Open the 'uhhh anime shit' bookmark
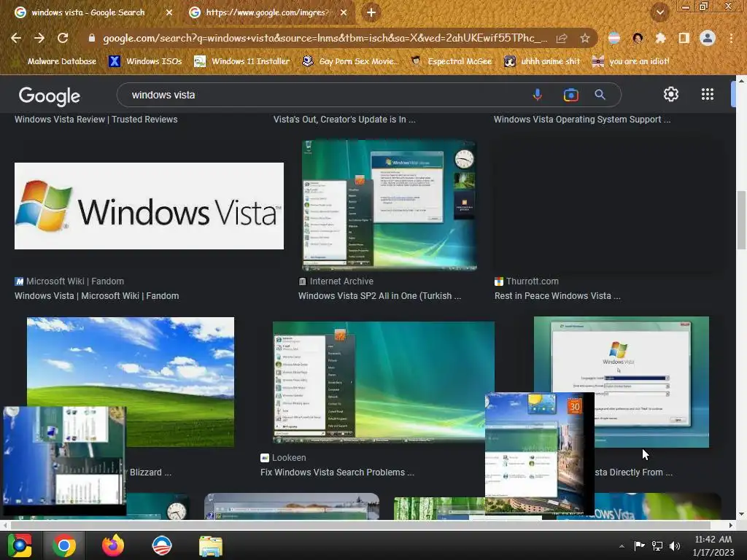 pyautogui.click(x=542, y=61)
